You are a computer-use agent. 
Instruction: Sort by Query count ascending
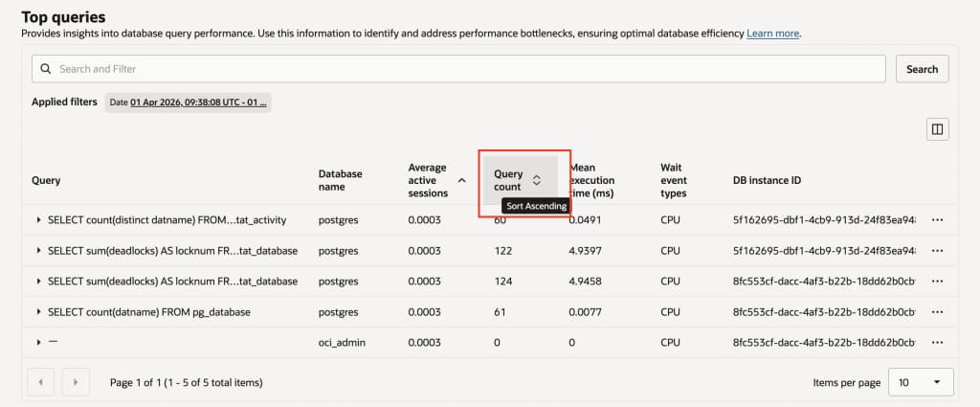coord(537,180)
